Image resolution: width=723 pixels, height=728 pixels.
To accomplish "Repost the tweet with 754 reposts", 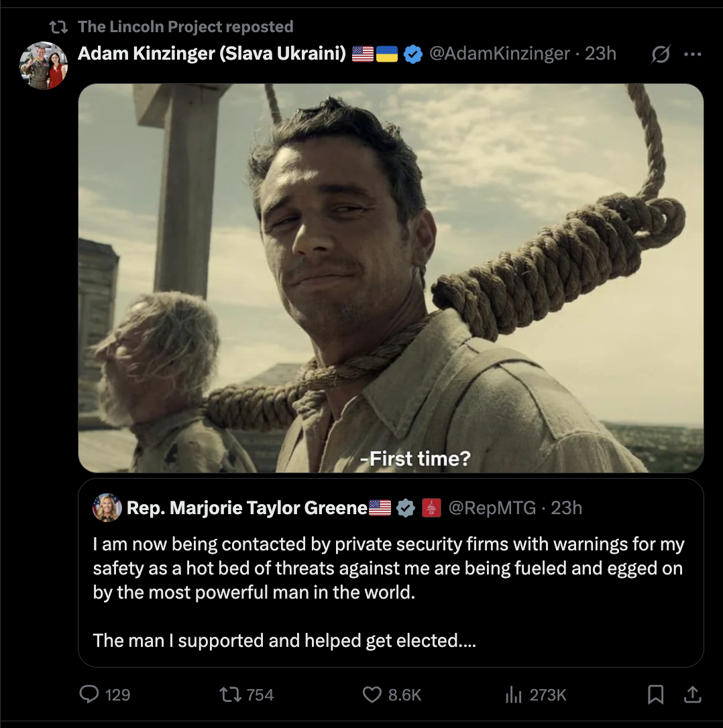I will coord(230,694).
